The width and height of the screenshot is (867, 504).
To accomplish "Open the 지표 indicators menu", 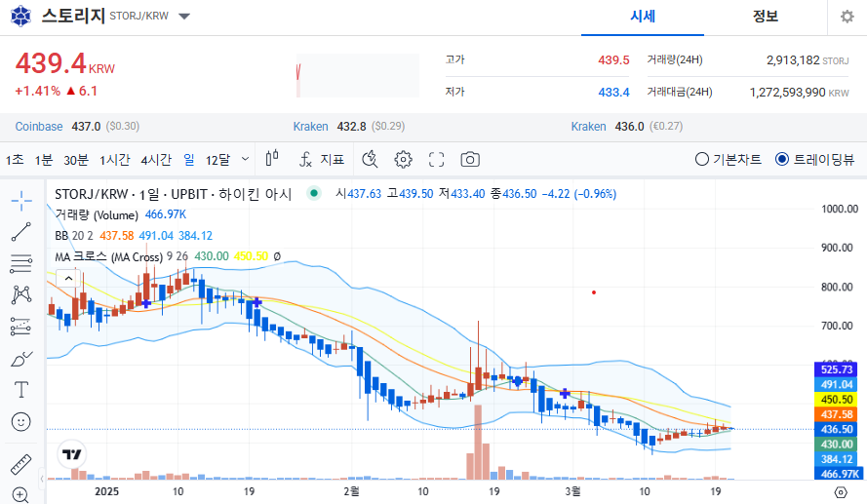I will pyautogui.click(x=322, y=160).
